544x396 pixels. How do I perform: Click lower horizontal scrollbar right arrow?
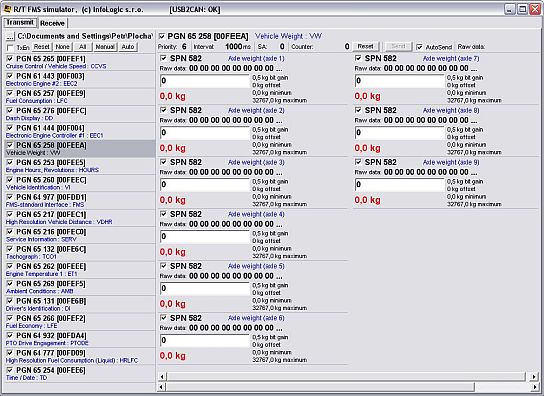534,386
